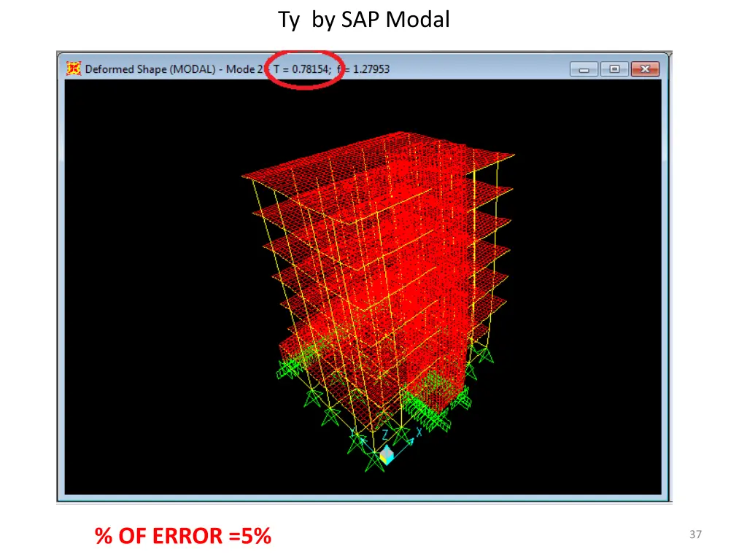The width and height of the screenshot is (747, 560).
Task: Click the period value T = 0.78154
Action: [x=301, y=69]
